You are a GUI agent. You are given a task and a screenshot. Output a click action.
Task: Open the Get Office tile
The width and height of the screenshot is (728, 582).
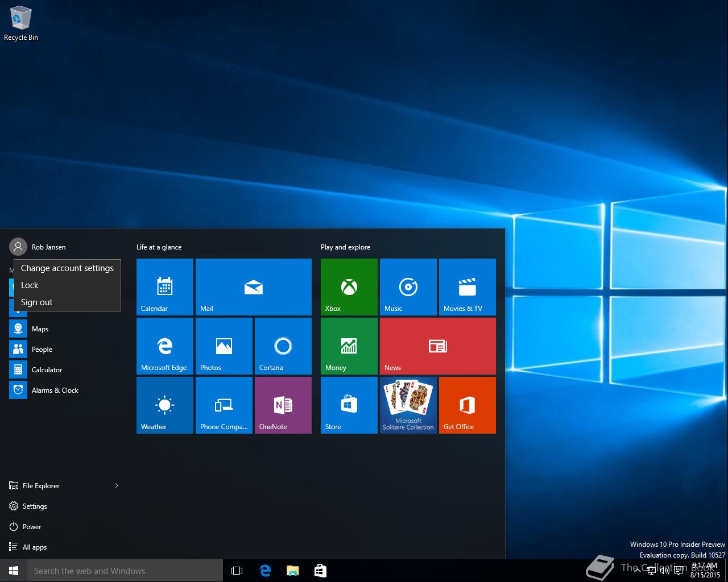click(468, 405)
